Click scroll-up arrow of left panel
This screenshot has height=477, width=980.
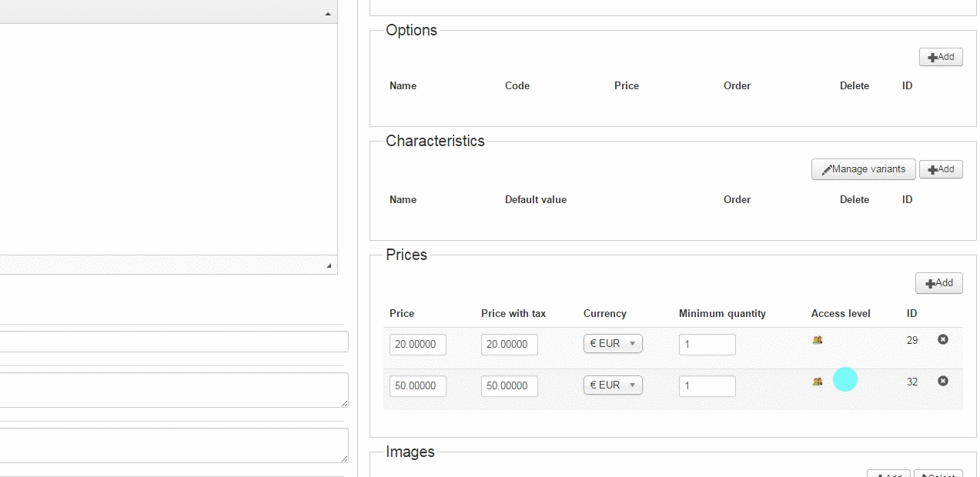click(x=328, y=15)
